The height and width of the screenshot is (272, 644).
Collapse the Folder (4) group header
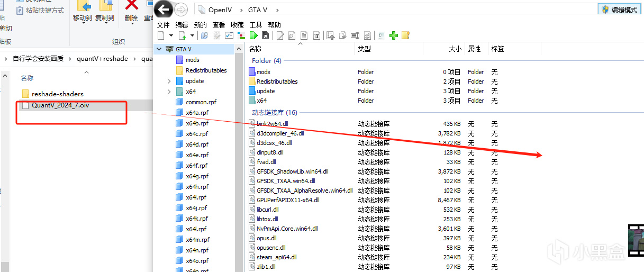267,61
